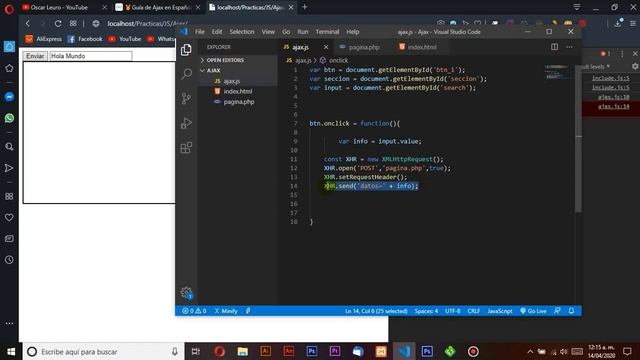The height and width of the screenshot is (360, 640).
Task: Click the YouTube bookmark
Action: (125, 39)
